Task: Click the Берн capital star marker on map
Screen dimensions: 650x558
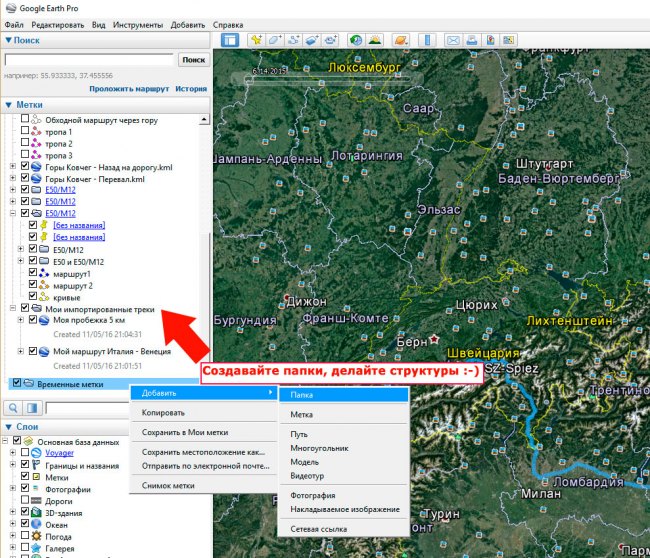Action: pyautogui.click(x=434, y=339)
